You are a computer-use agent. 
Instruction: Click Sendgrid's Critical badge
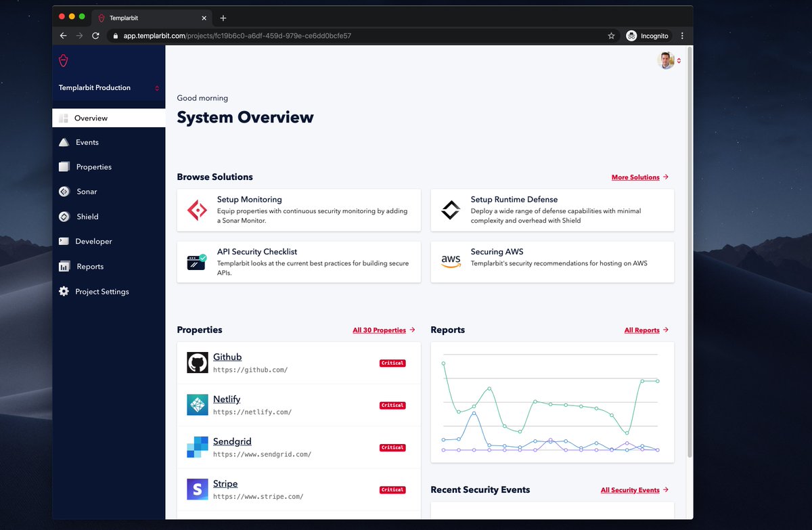[x=392, y=447]
